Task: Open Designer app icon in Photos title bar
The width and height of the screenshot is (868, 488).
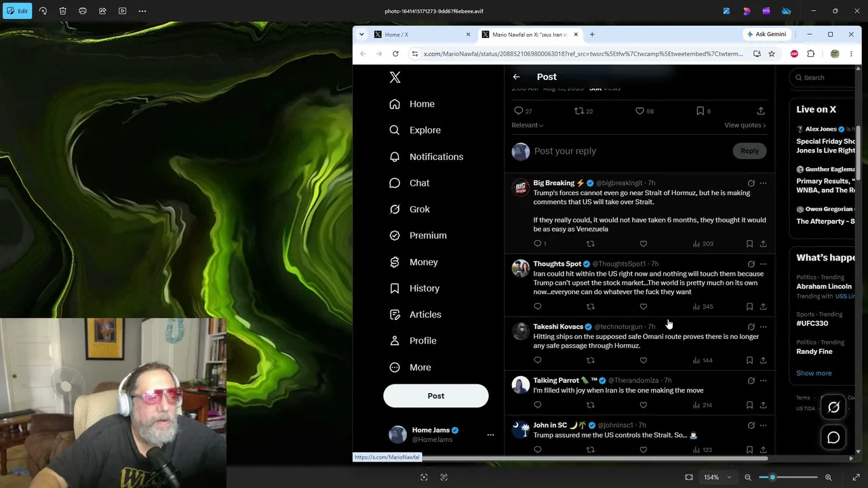Action: [x=747, y=11]
